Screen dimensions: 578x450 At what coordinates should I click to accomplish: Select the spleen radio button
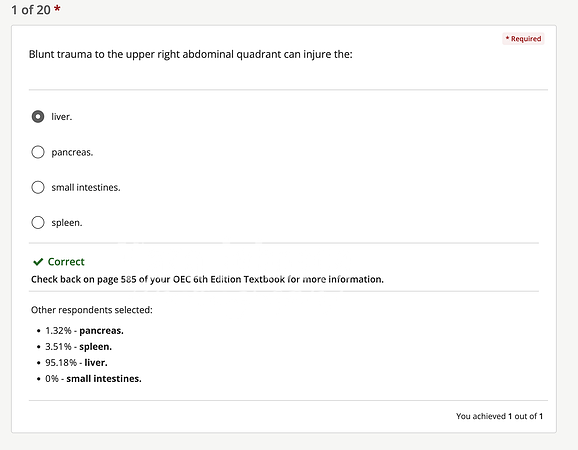click(38, 223)
